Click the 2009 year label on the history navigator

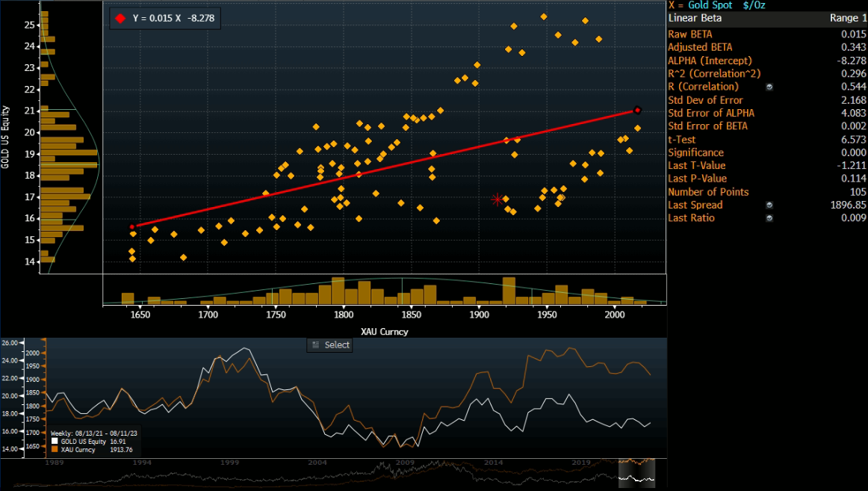405,463
